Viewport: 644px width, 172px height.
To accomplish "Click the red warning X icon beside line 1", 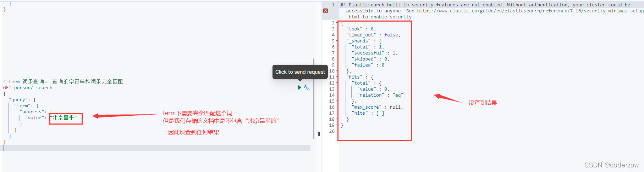I will (325, 11).
